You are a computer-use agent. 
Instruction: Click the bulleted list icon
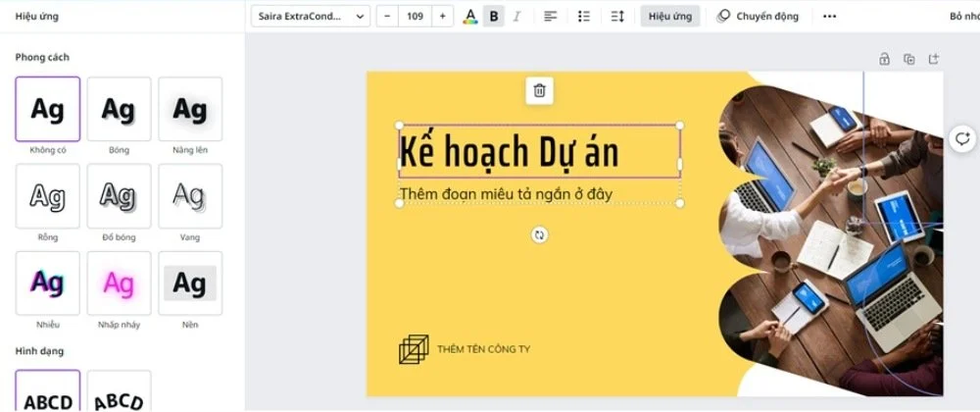(x=584, y=17)
